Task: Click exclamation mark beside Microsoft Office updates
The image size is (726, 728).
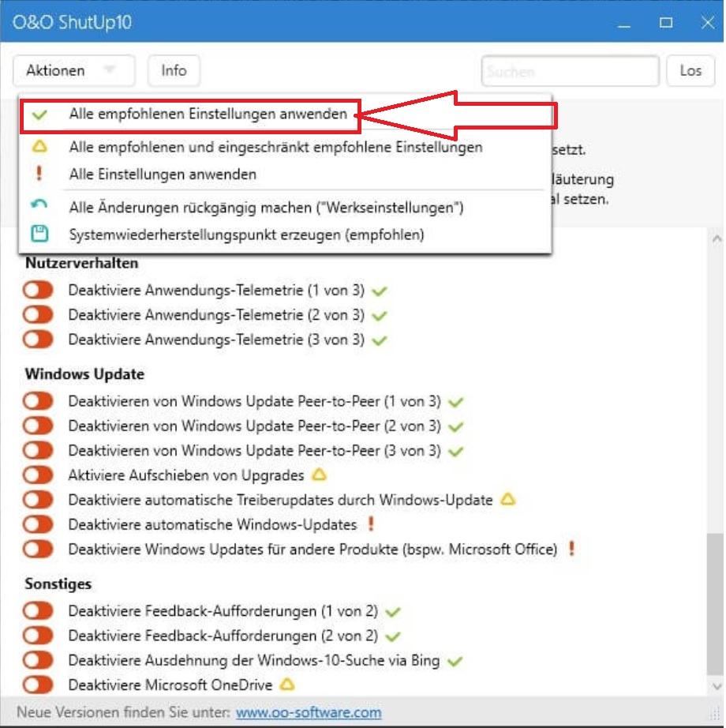Action: pyautogui.click(x=571, y=548)
